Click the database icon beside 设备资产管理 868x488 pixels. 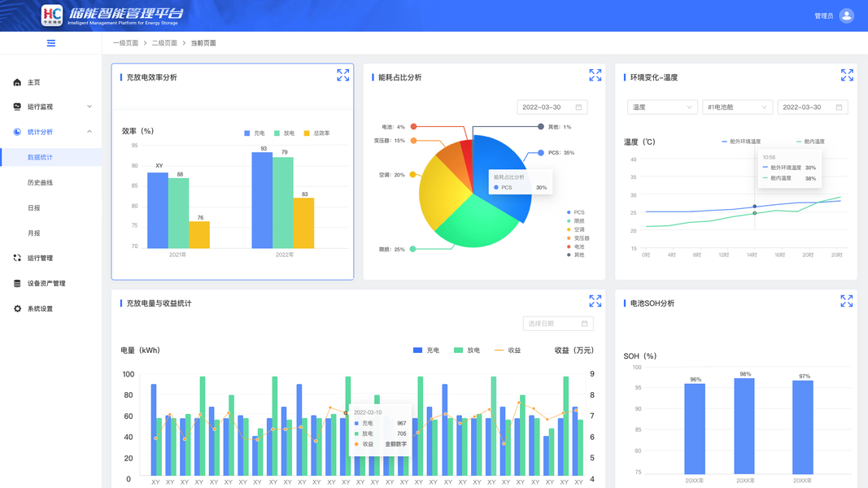coord(17,283)
